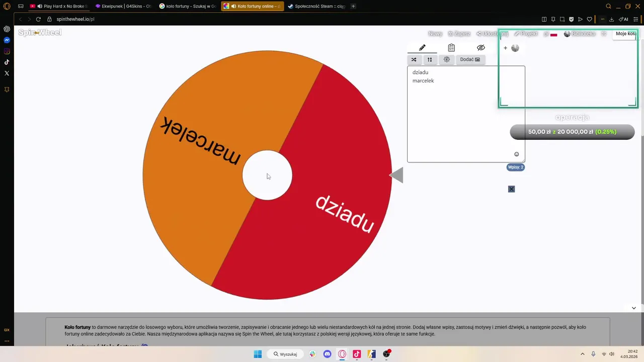Click the Zapisz save menu item
Screen dimensions: 644x362
(x=459, y=34)
